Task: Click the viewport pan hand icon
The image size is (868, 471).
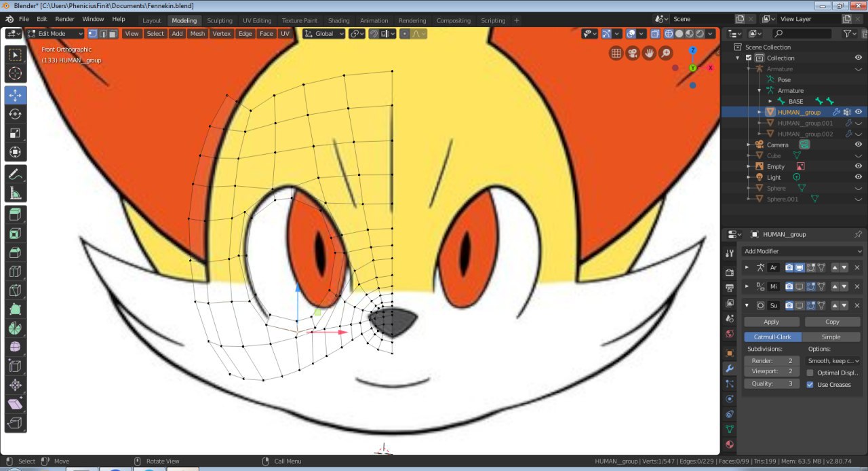Action: click(650, 53)
